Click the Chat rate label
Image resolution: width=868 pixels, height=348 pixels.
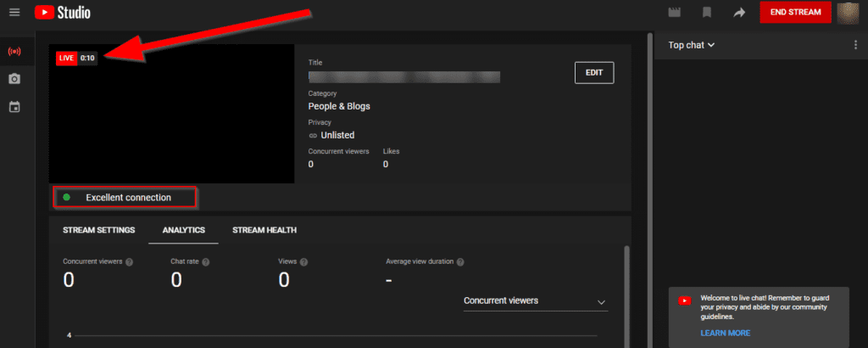[185, 261]
